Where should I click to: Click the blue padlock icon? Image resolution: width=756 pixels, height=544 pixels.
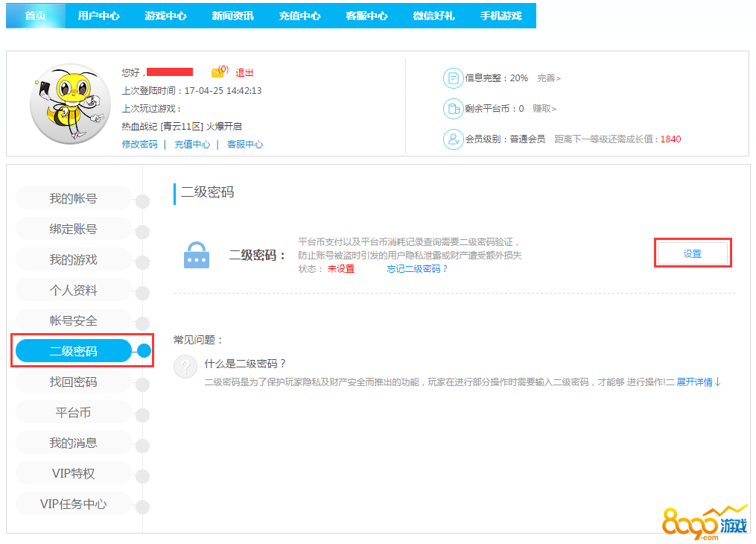coord(197,256)
